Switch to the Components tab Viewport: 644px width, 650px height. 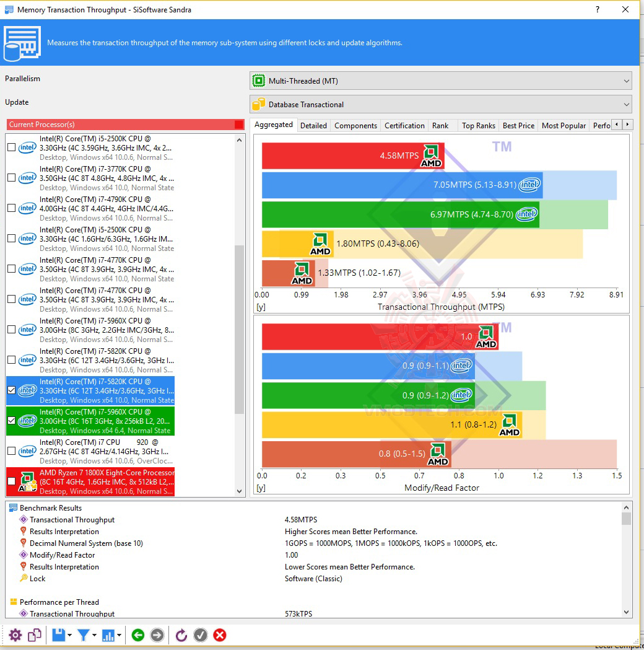pyautogui.click(x=356, y=126)
